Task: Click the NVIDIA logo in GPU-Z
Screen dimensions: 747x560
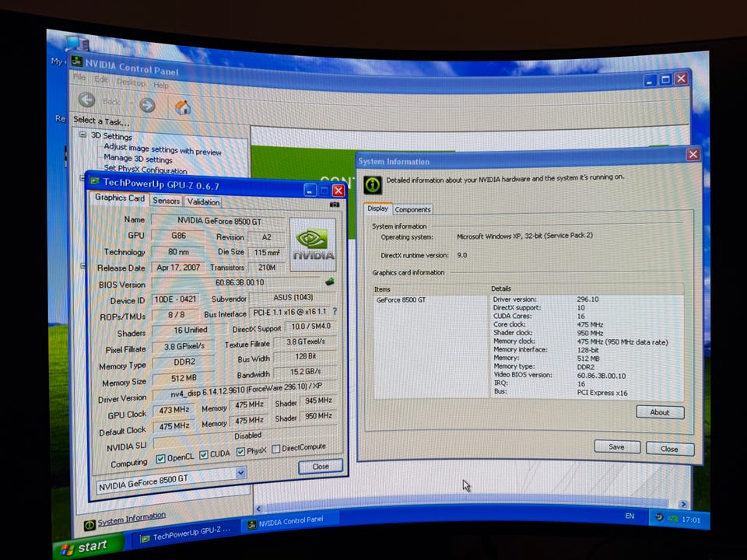Action: point(313,244)
